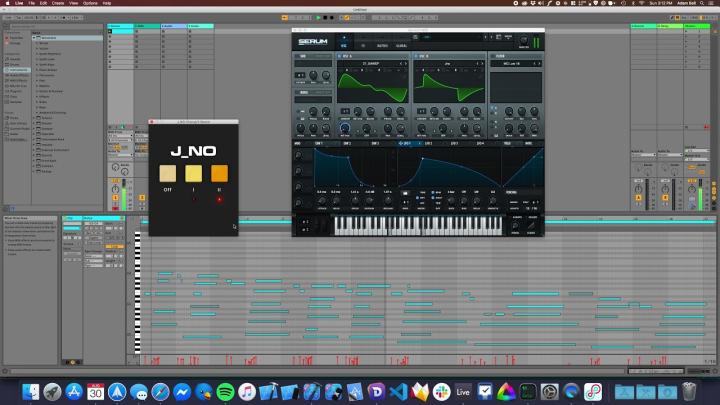The image size is (720, 405).
Task: Next wavetable arrow for Serum OSC A
Action: 405,64
